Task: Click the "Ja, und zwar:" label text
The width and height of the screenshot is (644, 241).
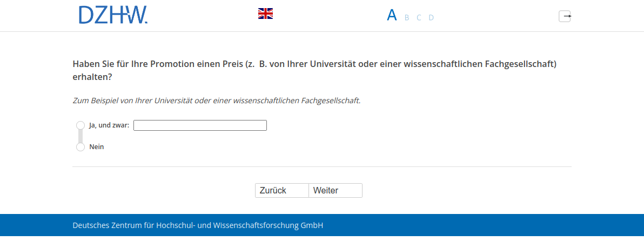Action: point(109,125)
